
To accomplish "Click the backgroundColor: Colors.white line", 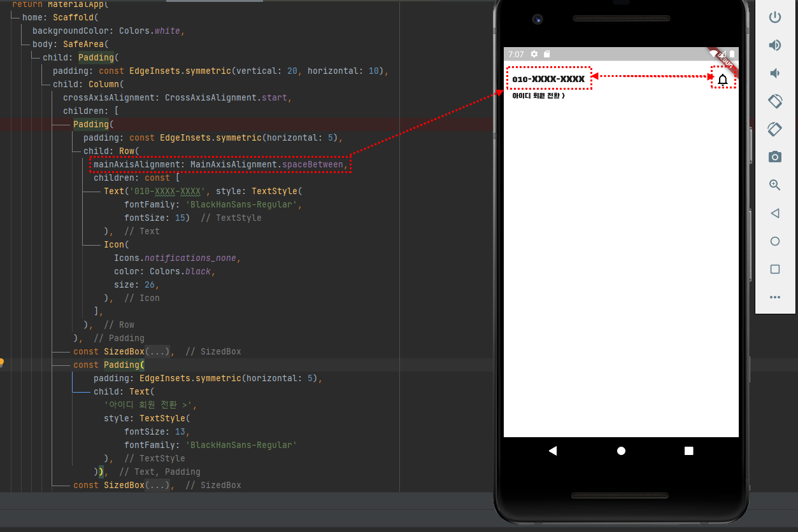I will [x=108, y=31].
